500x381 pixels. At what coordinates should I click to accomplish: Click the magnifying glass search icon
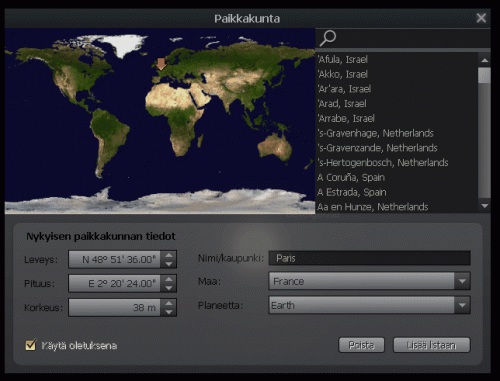click(328, 38)
